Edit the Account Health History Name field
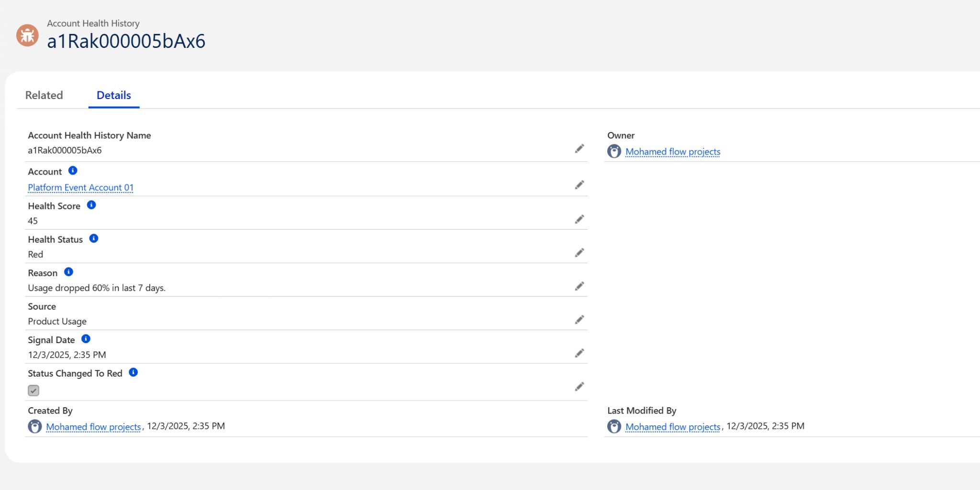 [x=579, y=149]
